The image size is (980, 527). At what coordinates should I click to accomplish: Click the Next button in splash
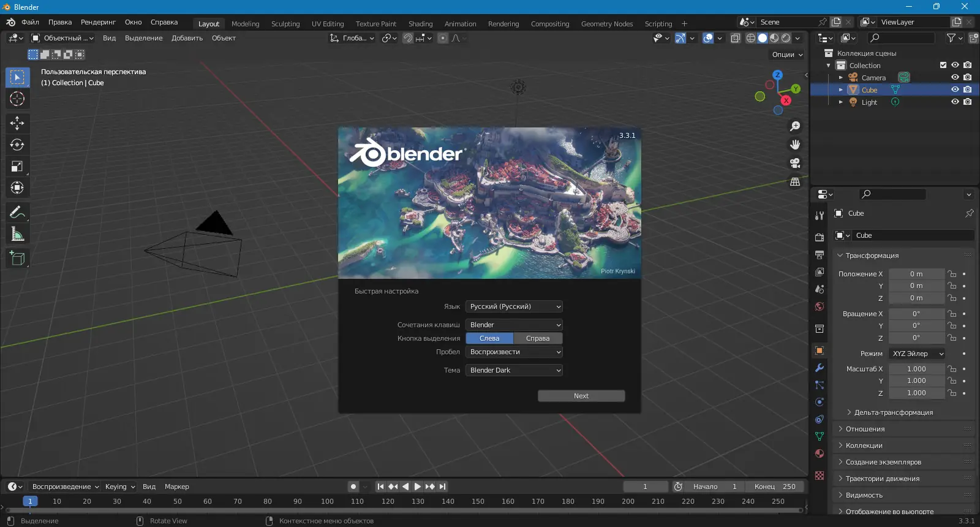tap(581, 396)
